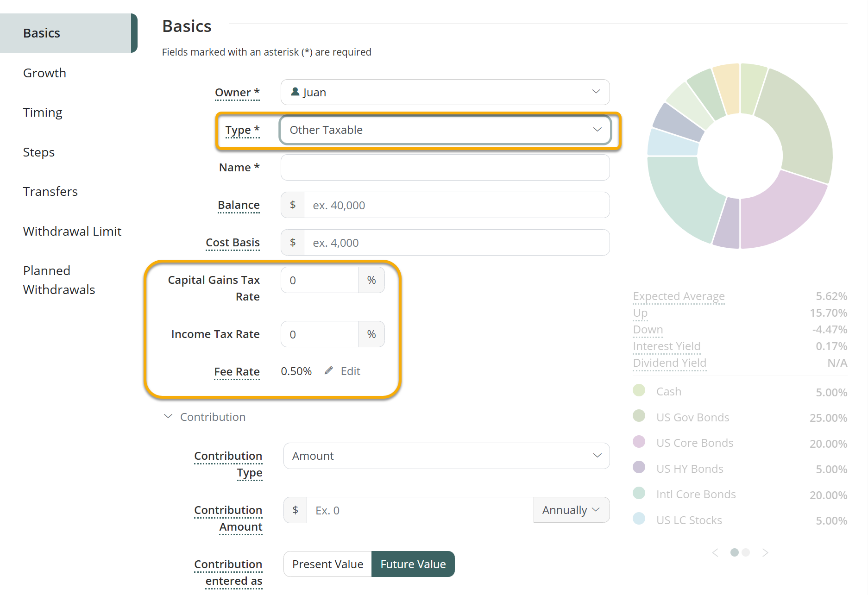Click the pencil icon next to Fee Rate
868x595 pixels.
(329, 370)
